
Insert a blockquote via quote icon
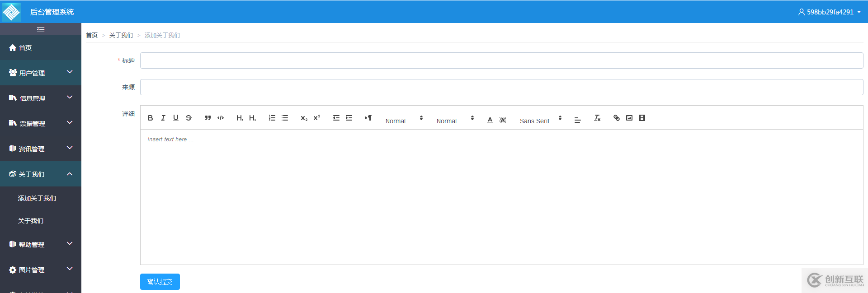208,118
